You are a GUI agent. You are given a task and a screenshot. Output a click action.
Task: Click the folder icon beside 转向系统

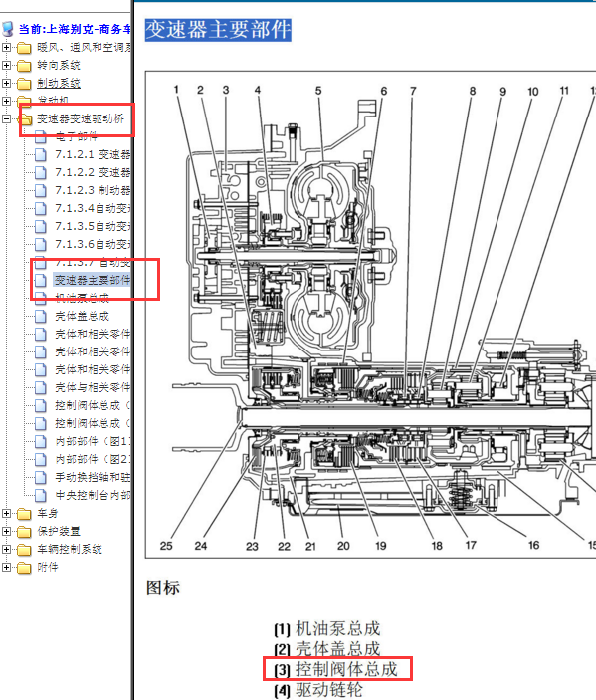(24, 66)
